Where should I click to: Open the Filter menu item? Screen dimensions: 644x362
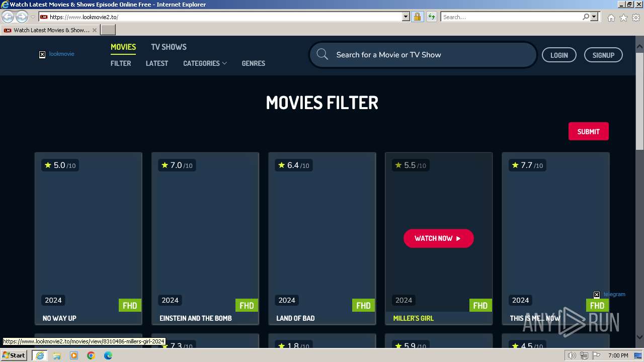pyautogui.click(x=121, y=63)
